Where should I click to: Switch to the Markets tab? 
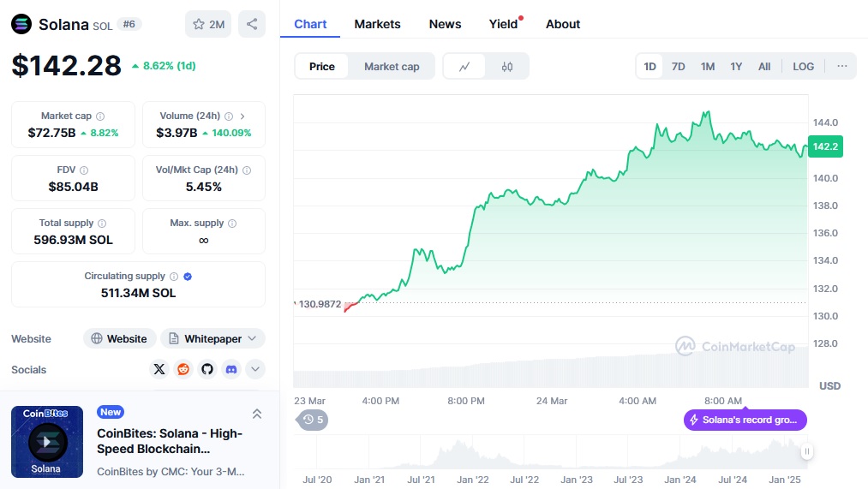[378, 24]
